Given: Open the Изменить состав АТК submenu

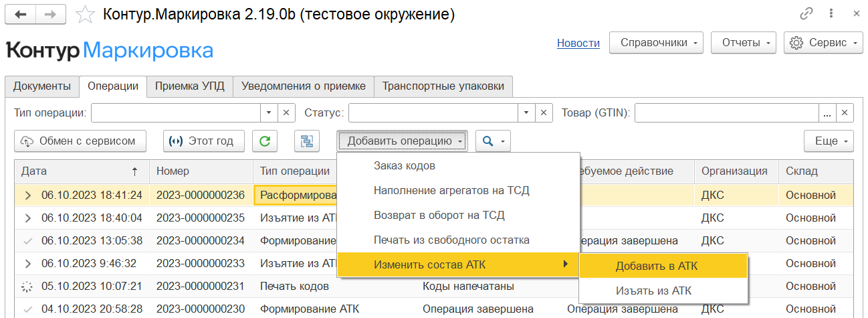Looking at the screenshot, I should (459, 265).
